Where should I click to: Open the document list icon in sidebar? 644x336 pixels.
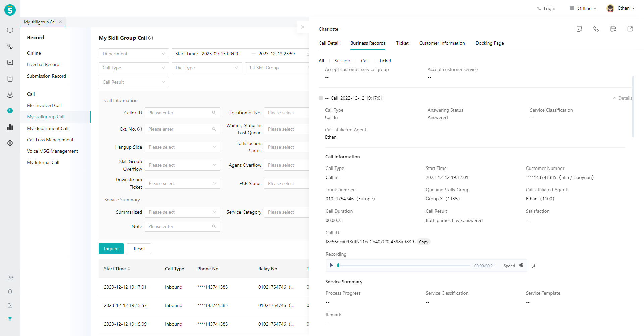(10, 79)
